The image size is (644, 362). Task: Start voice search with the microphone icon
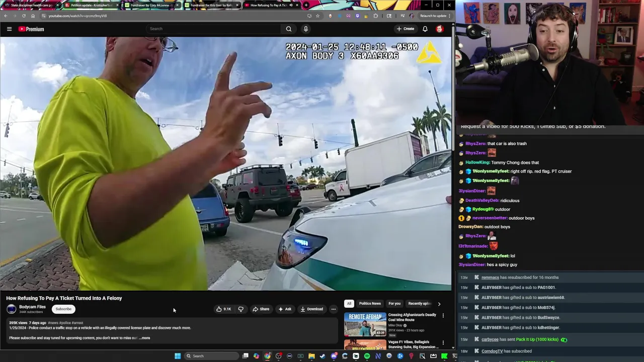[305, 29]
